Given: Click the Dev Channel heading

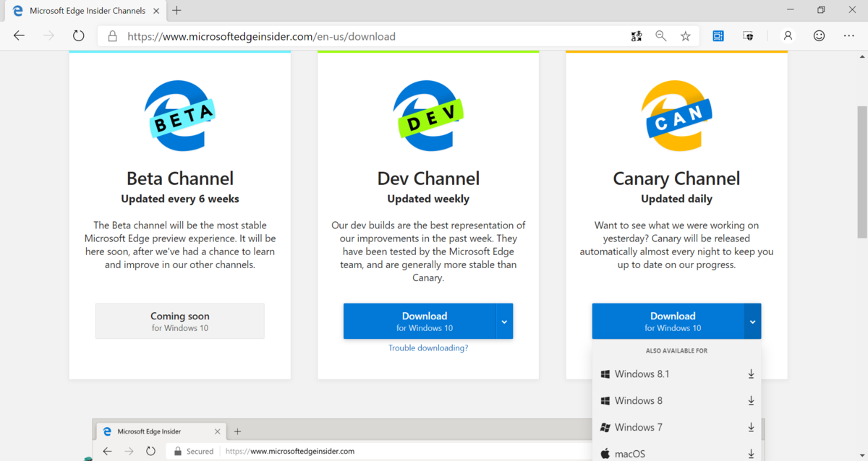Looking at the screenshot, I should point(428,178).
